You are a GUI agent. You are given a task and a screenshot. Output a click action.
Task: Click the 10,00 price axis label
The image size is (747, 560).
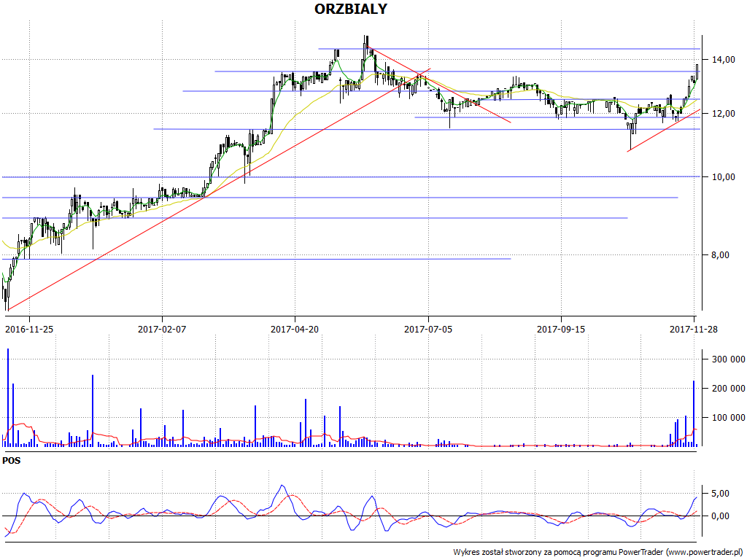(x=723, y=177)
